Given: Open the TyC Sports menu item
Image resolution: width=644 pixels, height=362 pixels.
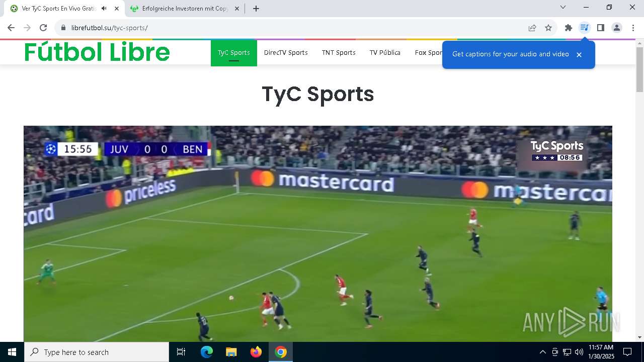Looking at the screenshot, I should 234,53.
